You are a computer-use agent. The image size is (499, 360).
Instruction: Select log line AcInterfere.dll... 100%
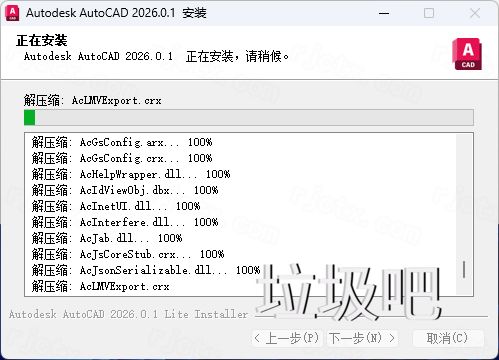click(x=125, y=222)
